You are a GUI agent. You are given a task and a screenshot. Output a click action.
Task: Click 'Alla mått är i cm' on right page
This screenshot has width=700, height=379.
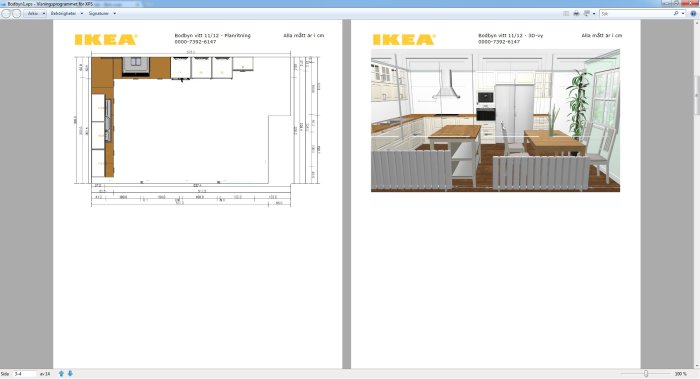[602, 35]
